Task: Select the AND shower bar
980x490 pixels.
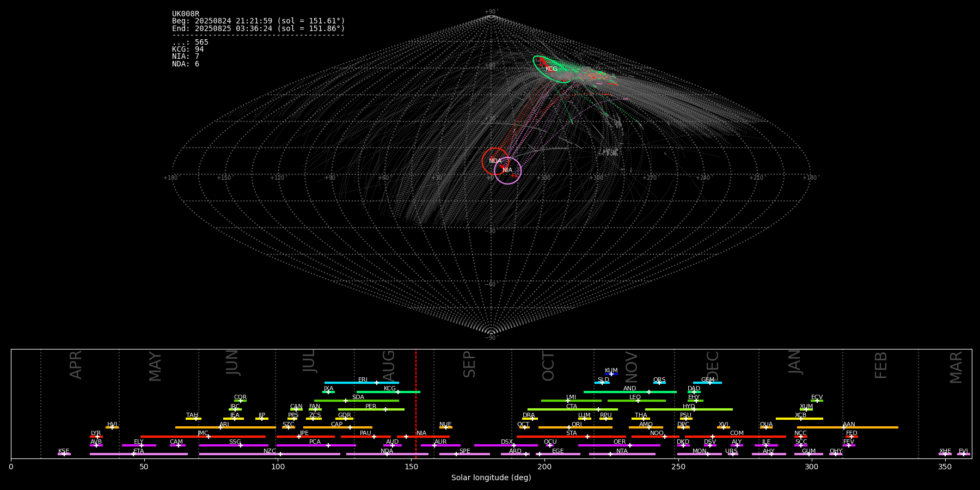Action: tap(630, 391)
